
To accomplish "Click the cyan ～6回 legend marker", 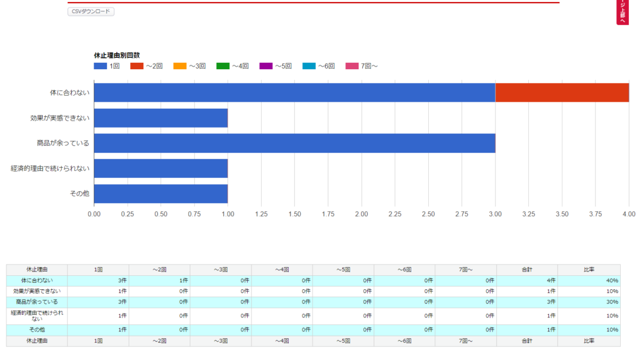I will (x=309, y=66).
